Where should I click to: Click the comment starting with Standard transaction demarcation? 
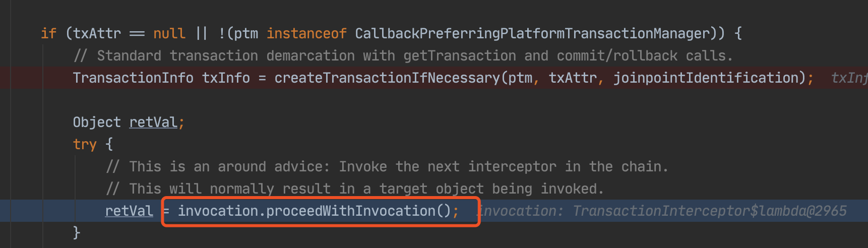click(403, 55)
